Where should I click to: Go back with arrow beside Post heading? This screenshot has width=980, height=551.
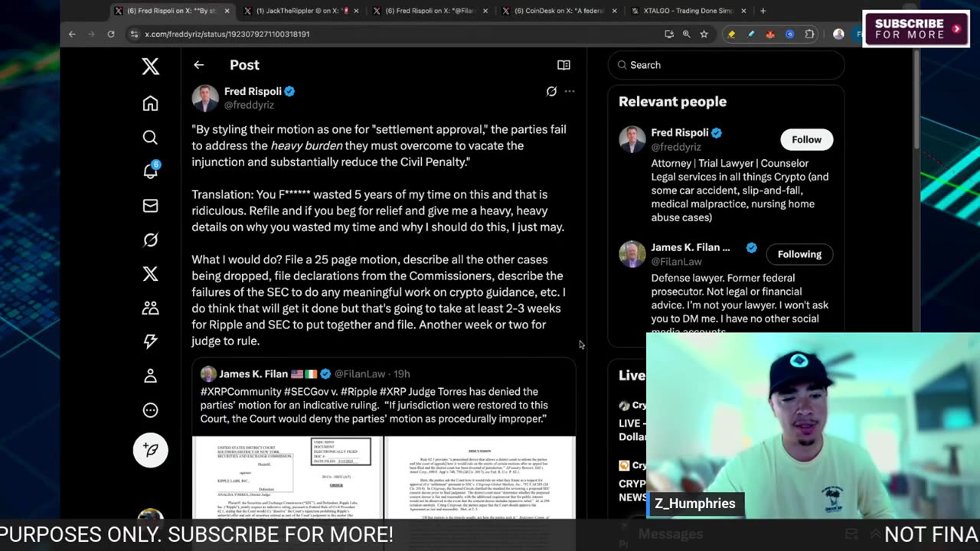(198, 65)
